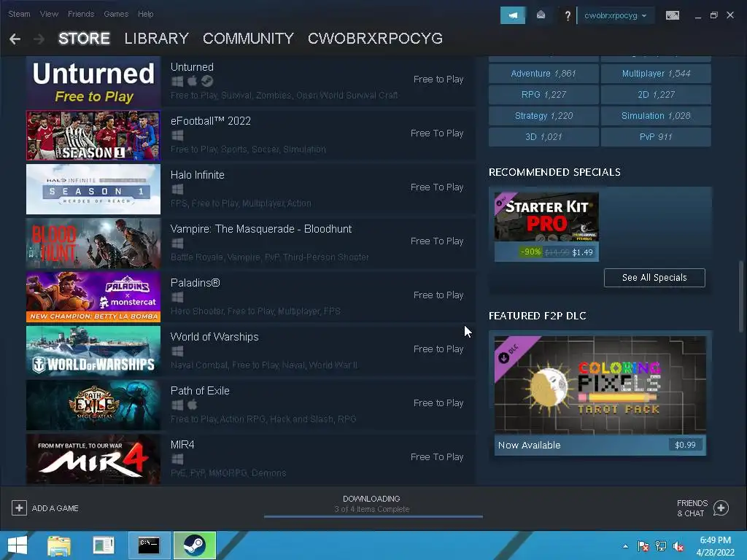Show hidden tray icons arrow
The height and width of the screenshot is (560, 747).
[625, 546]
